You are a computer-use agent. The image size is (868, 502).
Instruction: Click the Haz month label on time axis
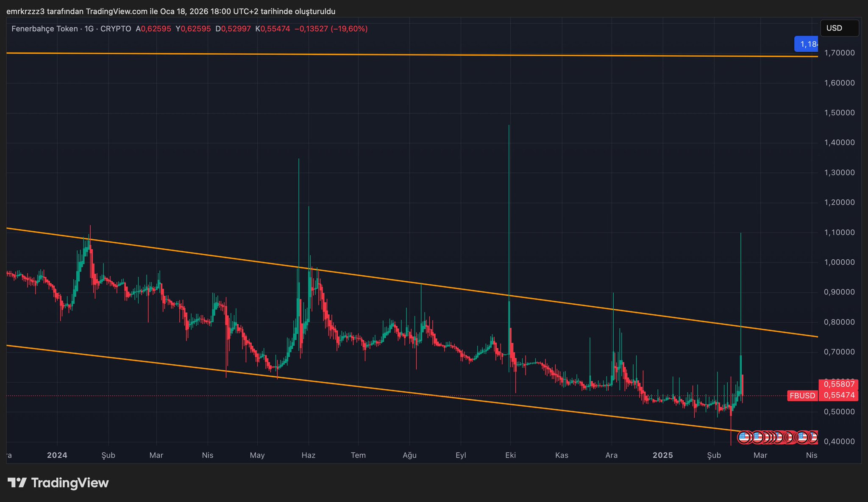[x=308, y=455]
